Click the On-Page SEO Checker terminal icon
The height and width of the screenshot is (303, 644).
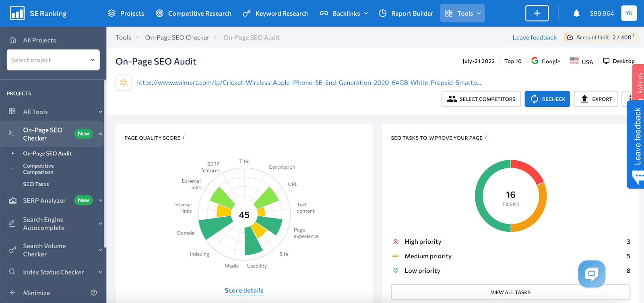12,133
